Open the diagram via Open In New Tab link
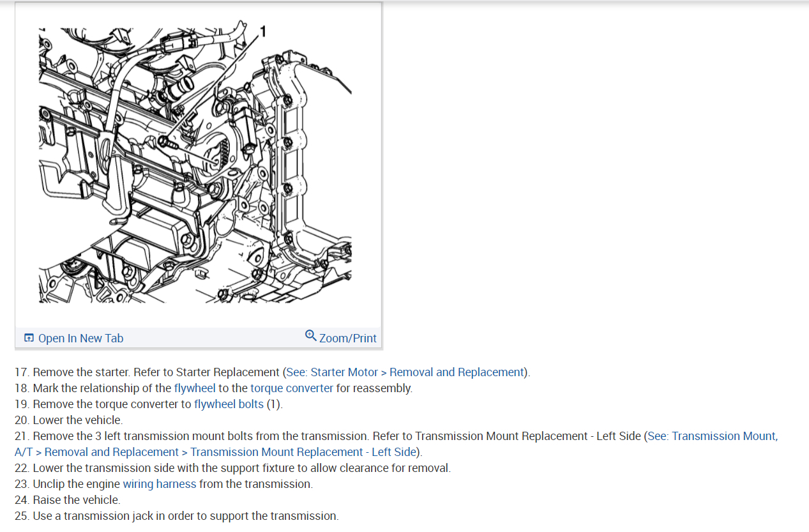Screen dimensions: 809x532 click(80, 338)
